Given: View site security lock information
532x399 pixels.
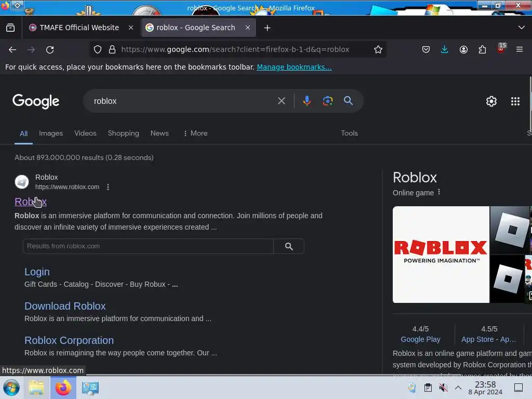Looking at the screenshot, I should pos(112,49).
